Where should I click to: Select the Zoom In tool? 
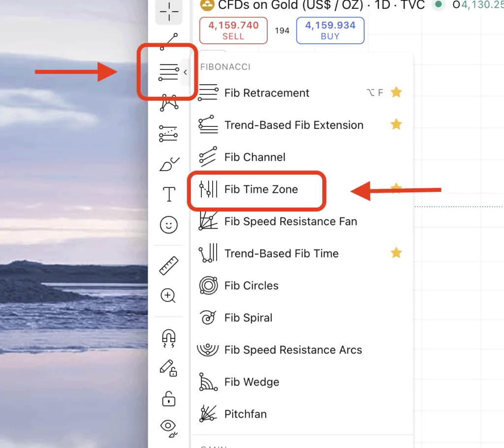pos(169,296)
